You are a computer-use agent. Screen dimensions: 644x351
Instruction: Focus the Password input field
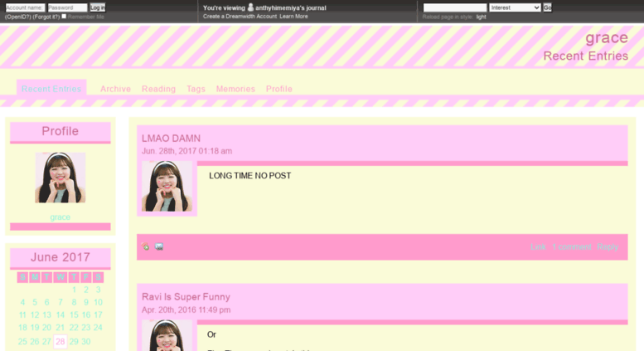pos(67,7)
